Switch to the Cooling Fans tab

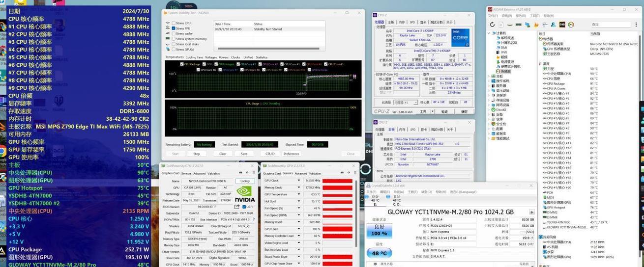point(194,57)
